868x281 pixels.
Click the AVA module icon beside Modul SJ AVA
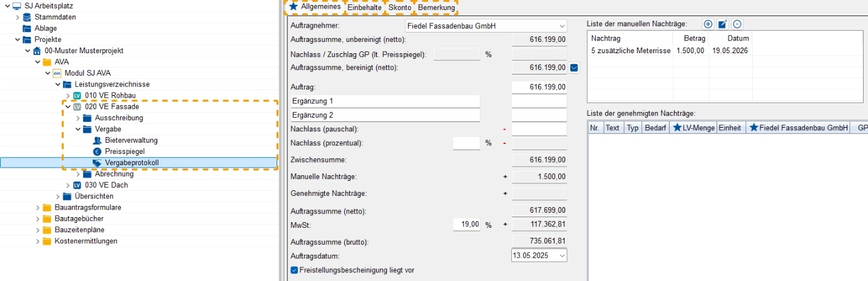coord(58,73)
